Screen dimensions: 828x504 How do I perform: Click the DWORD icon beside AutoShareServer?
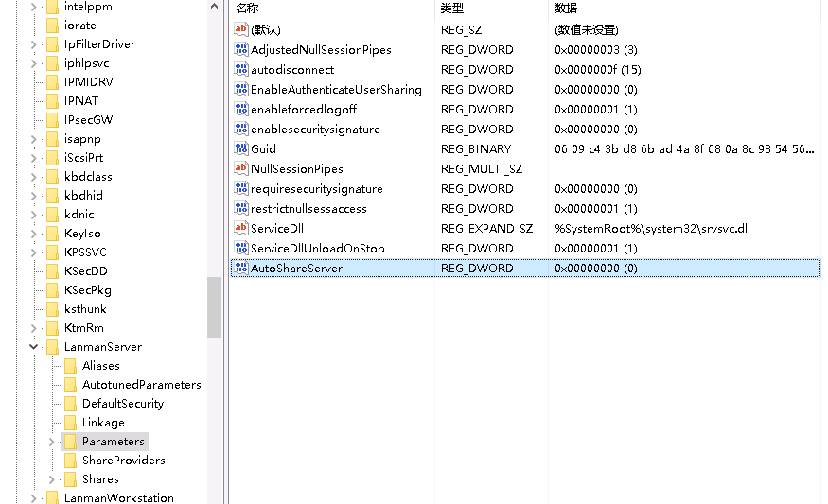pyautogui.click(x=240, y=269)
